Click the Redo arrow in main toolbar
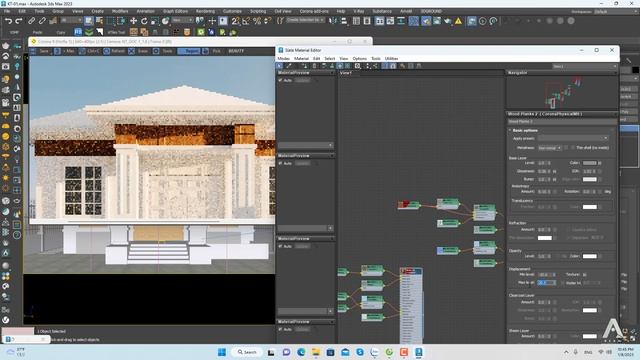The width and height of the screenshot is (640, 360). point(19,20)
